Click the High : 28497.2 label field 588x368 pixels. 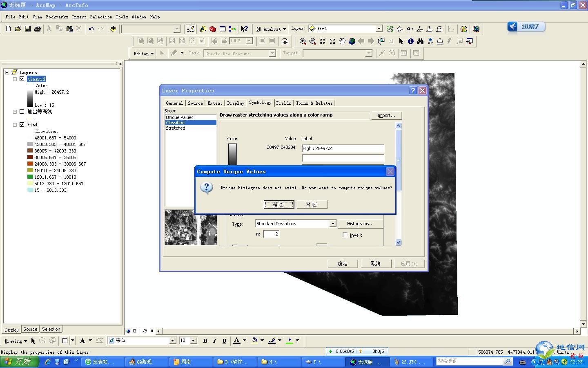343,148
